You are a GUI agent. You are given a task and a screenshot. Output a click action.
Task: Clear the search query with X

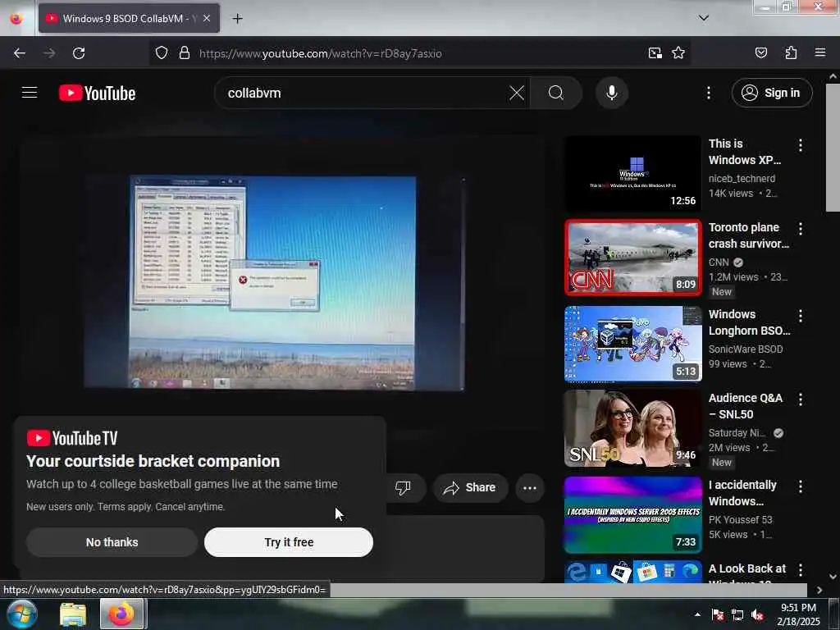coord(517,93)
